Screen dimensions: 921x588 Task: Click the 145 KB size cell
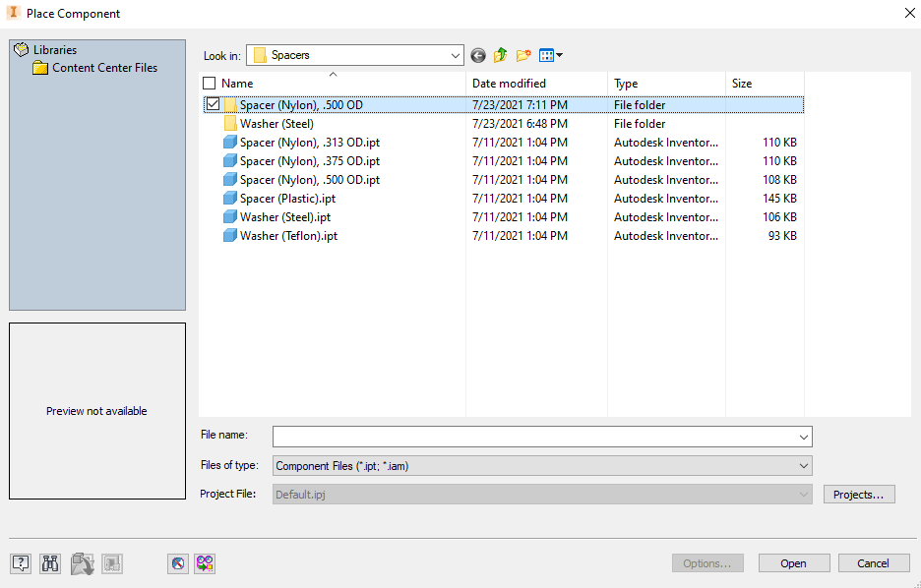779,199
